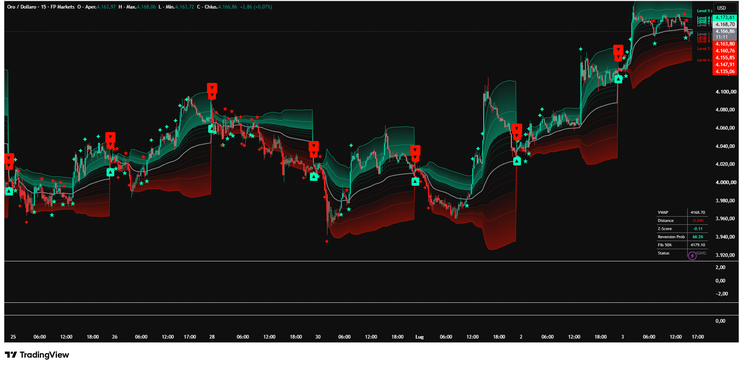743x367 pixels.
Task: Select the red 4.160,76 price label
Action: [725, 51]
